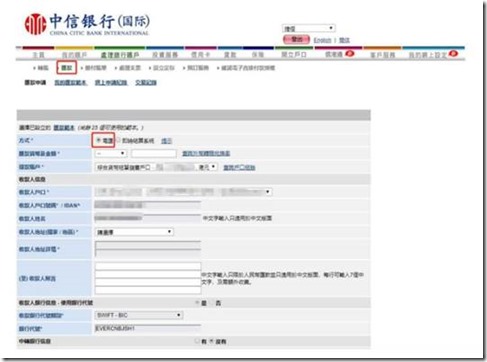Click the pink logout button
The width and height of the screenshot is (487, 362).
tap(296, 40)
